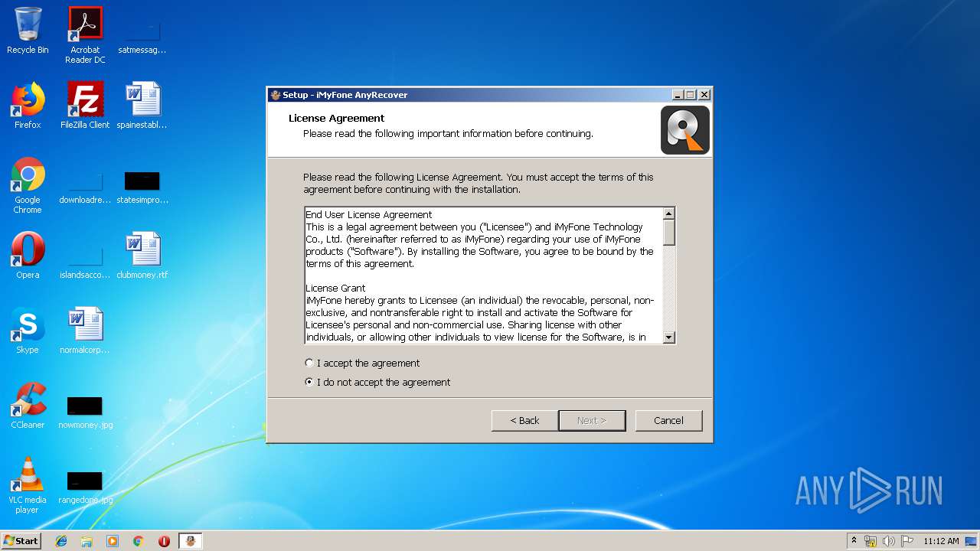The height and width of the screenshot is (551, 980).
Task: Cancel the AnyRecover setup
Action: pyautogui.click(x=668, y=421)
